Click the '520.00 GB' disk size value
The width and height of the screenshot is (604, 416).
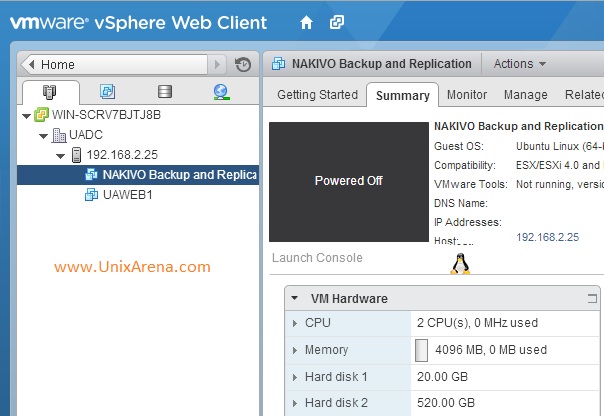coord(446,403)
